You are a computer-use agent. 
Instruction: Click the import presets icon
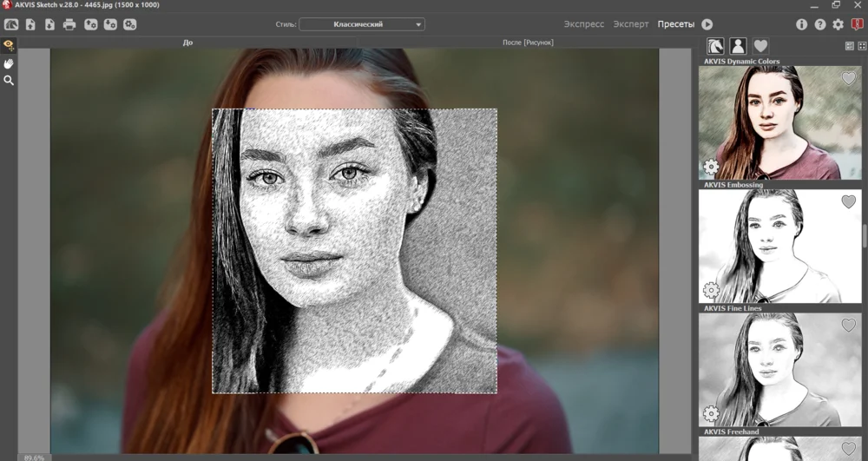pos(90,24)
